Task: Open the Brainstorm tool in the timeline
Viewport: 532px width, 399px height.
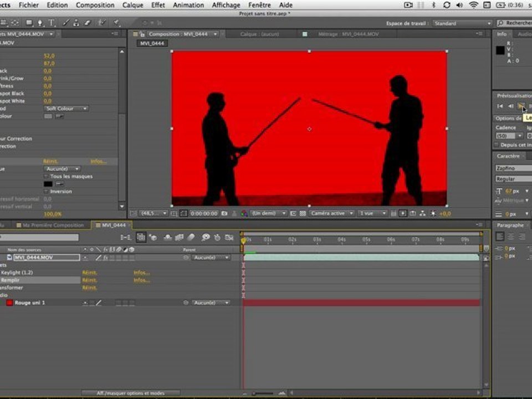Action: point(205,238)
